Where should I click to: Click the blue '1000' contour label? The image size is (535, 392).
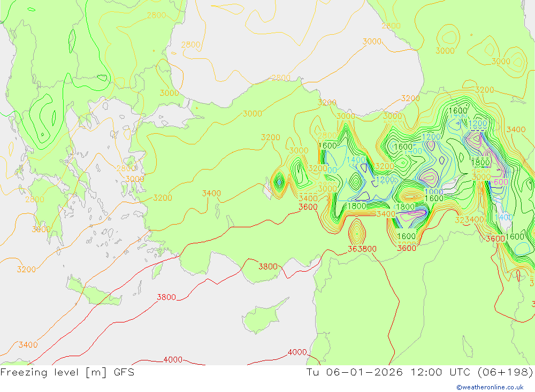[434, 191]
